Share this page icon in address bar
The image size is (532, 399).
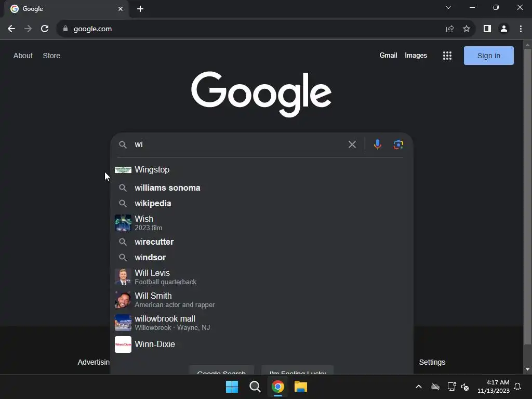coord(450,29)
